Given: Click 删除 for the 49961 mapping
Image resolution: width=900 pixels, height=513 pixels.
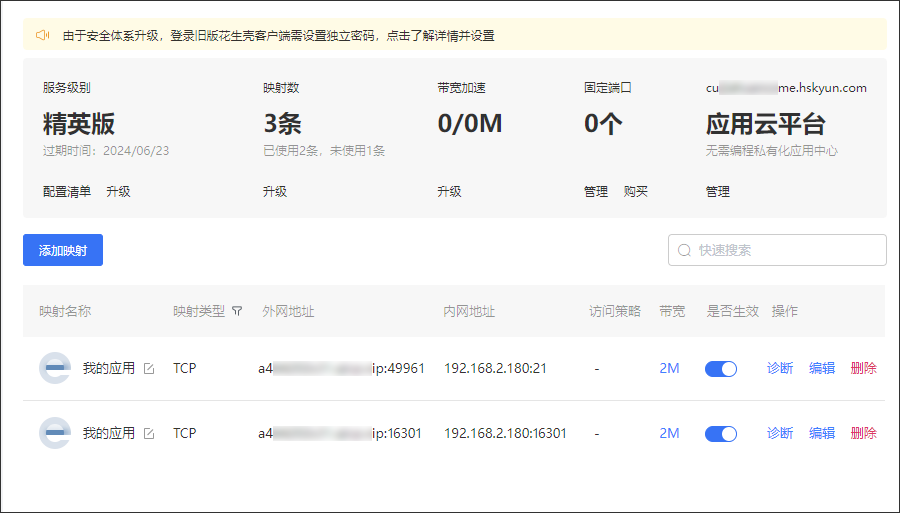Looking at the screenshot, I should (x=864, y=368).
